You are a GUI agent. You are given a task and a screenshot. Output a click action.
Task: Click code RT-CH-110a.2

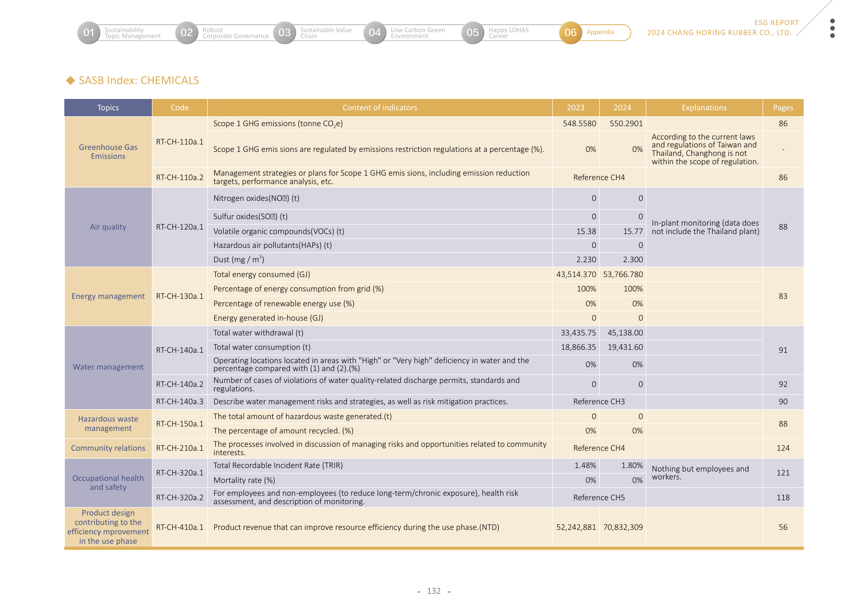pyautogui.click(x=180, y=178)
